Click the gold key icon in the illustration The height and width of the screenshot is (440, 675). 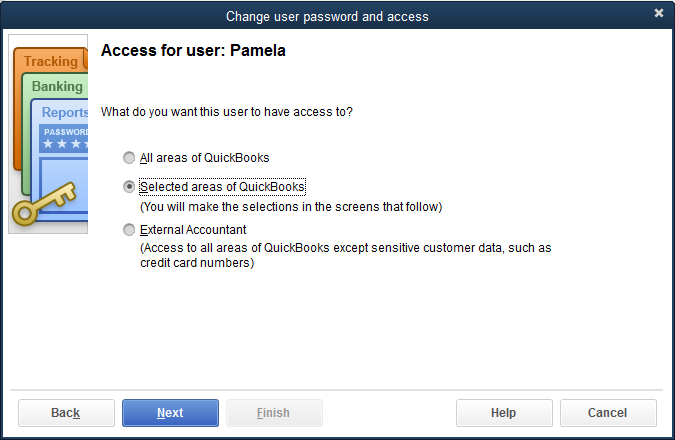tap(44, 204)
